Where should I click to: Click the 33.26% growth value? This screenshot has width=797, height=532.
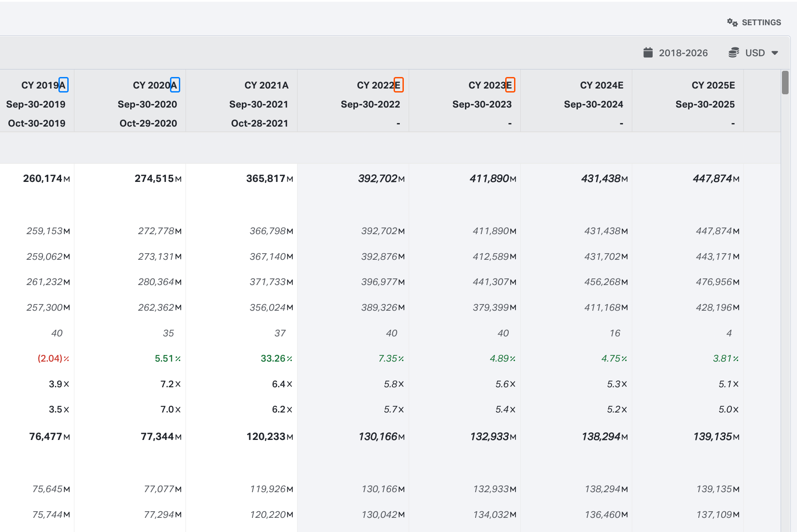277,359
